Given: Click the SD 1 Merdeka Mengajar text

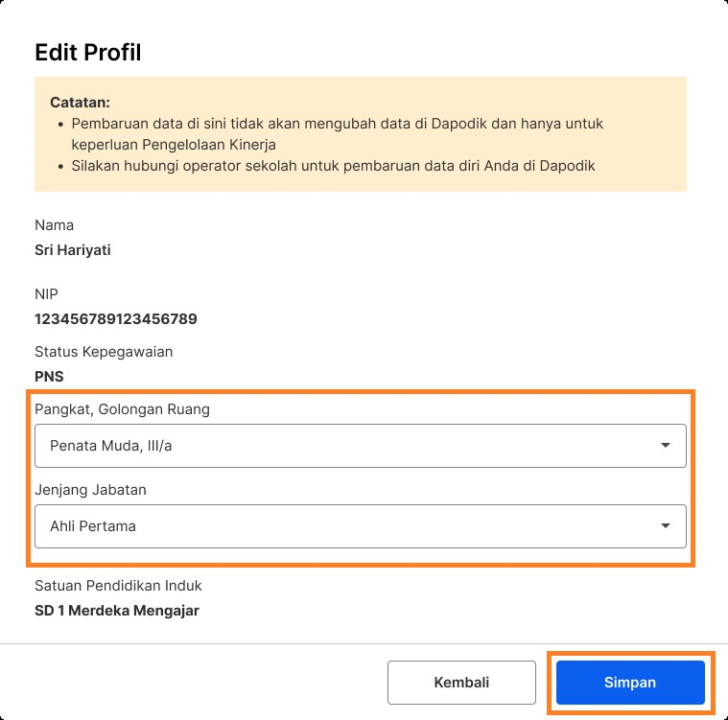Looking at the screenshot, I should (x=117, y=610).
